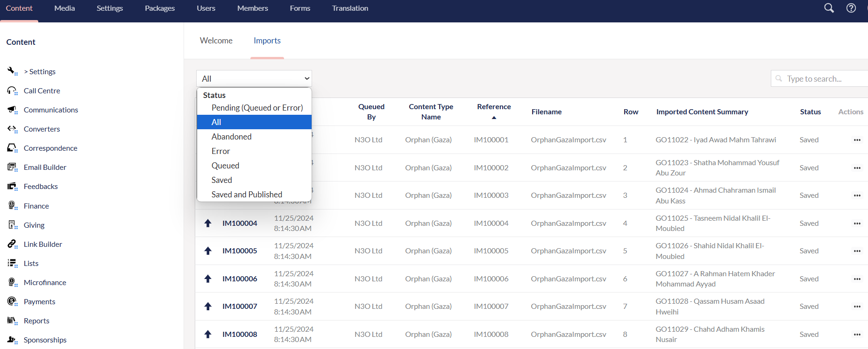
Task: Click the Converters arrows icon
Action: click(x=12, y=129)
